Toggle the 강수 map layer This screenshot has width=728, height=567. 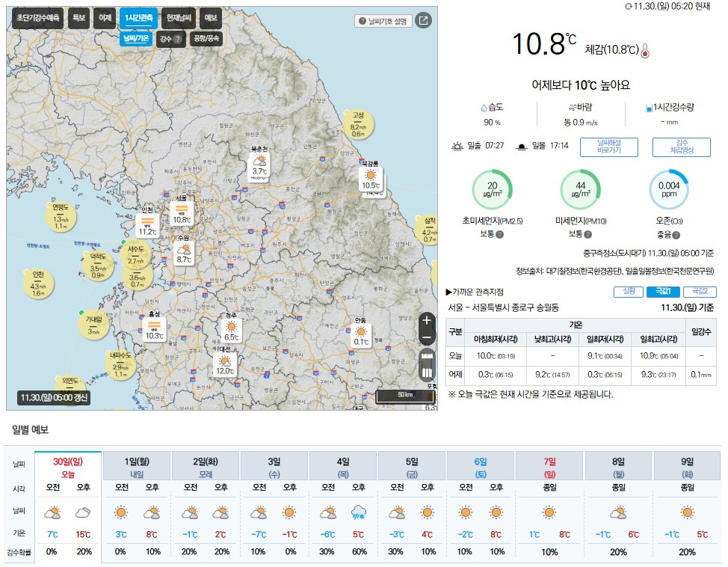coord(171,39)
